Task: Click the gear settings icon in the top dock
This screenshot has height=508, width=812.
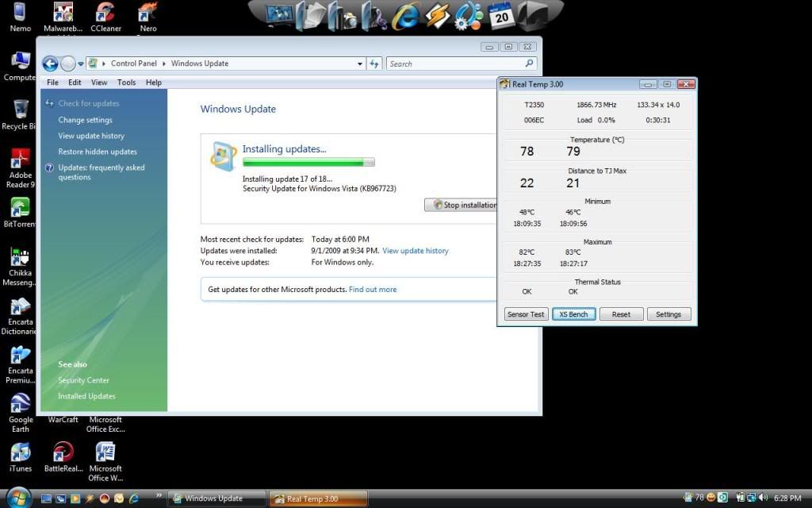Action: [x=468, y=16]
